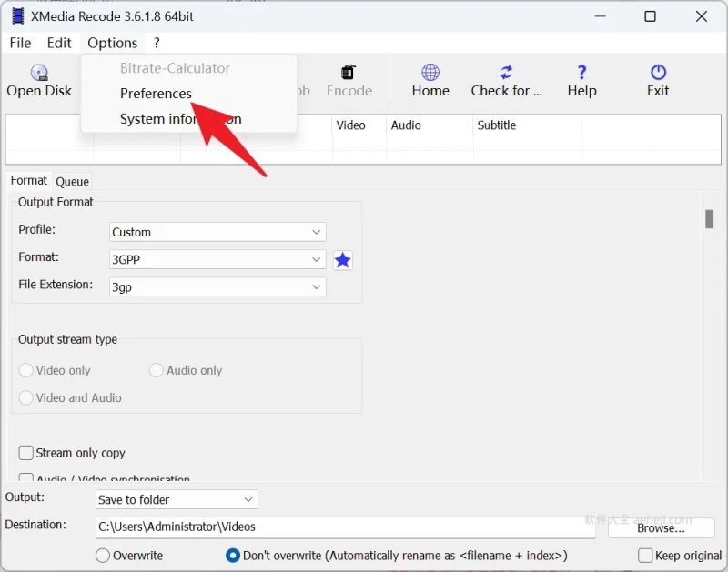728x572 pixels.
Task: Click the blue star favorite icon
Action: (x=342, y=259)
